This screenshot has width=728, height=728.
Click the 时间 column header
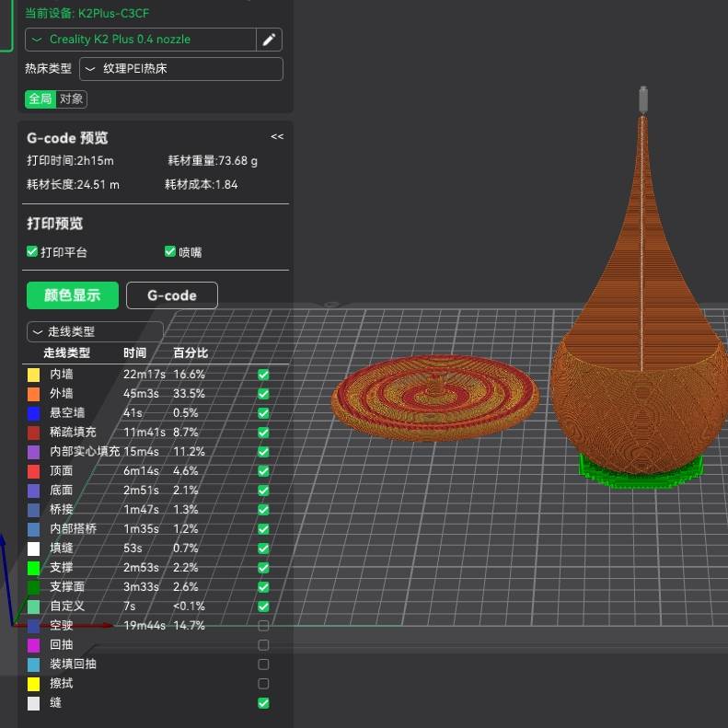(x=134, y=352)
